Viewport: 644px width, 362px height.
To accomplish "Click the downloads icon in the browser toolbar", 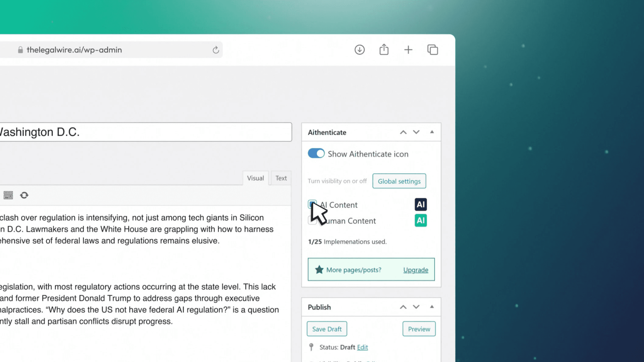I will (x=359, y=49).
